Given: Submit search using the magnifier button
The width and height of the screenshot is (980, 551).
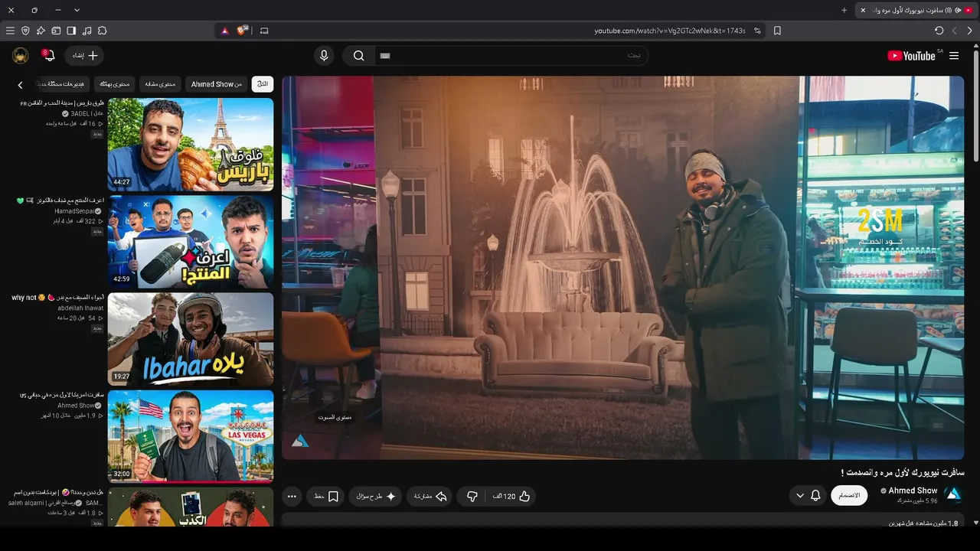Looking at the screenshot, I should [x=358, y=56].
